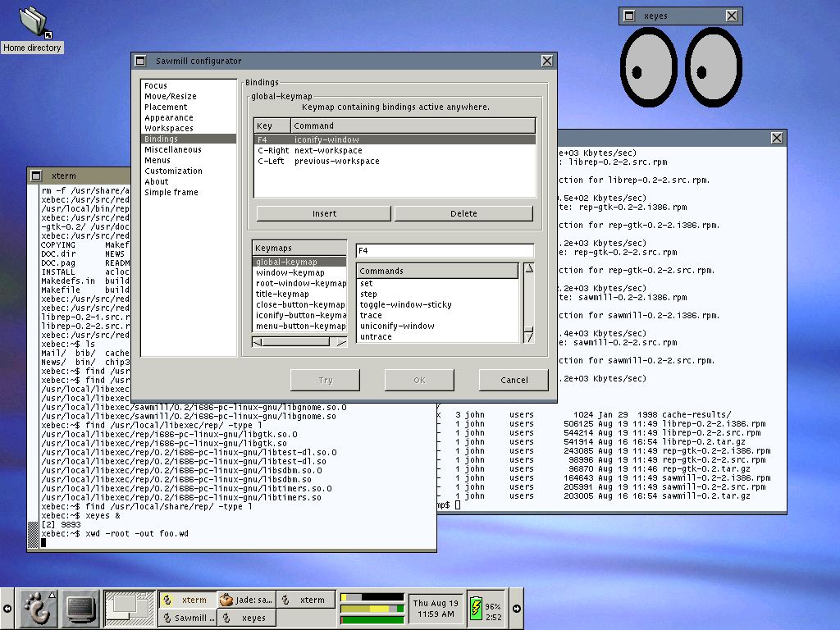The image size is (840, 630).
Task: Click the Insert binding button
Action: 324,213
